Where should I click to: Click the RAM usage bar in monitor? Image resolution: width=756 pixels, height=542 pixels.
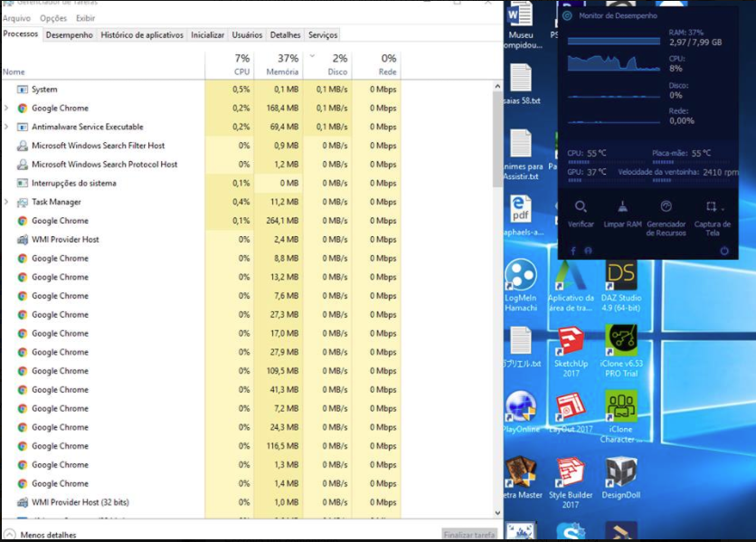(614, 41)
